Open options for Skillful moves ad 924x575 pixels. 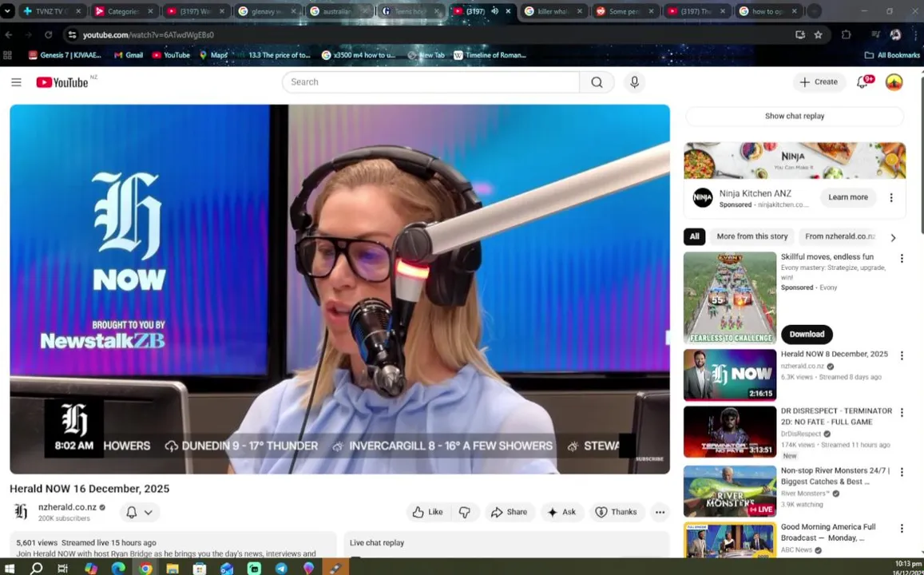click(x=902, y=259)
